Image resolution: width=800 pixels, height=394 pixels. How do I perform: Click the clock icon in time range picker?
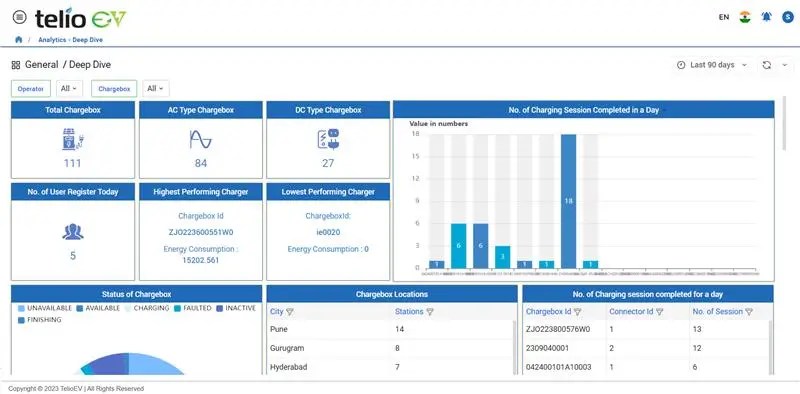tap(681, 65)
